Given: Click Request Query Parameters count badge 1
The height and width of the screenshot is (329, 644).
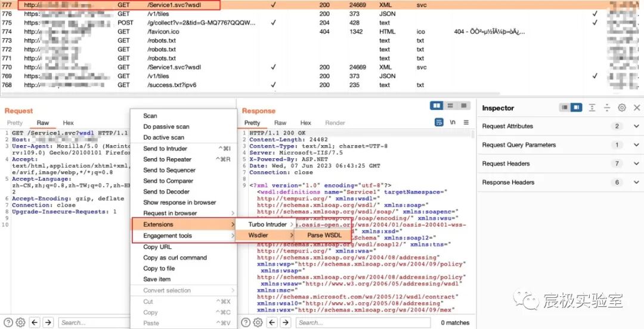Looking at the screenshot, I should pyautogui.click(x=617, y=144).
